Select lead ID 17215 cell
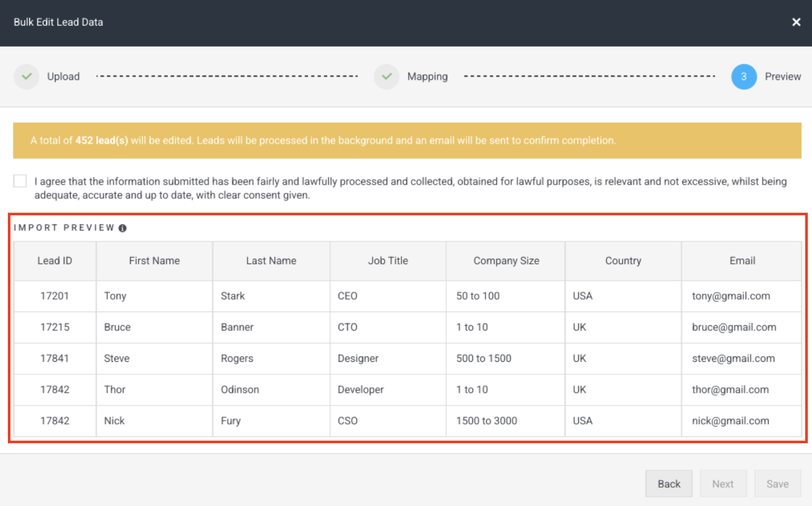This screenshot has height=506, width=812. [x=55, y=327]
